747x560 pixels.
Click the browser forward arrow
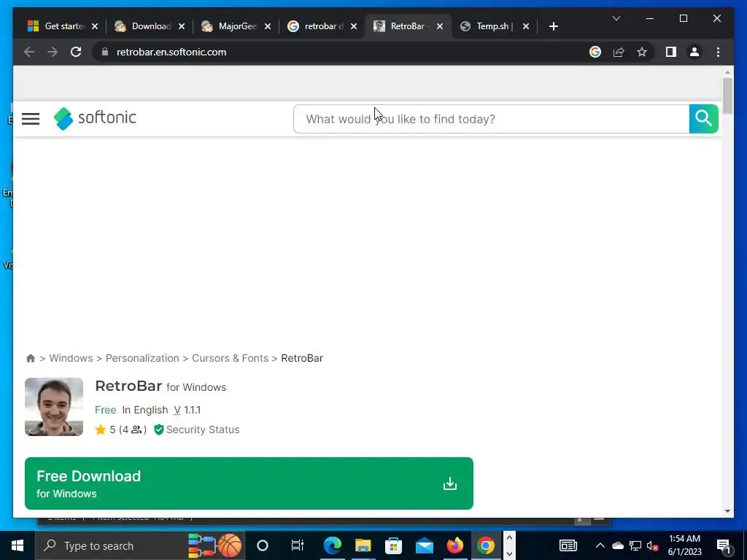[53, 52]
